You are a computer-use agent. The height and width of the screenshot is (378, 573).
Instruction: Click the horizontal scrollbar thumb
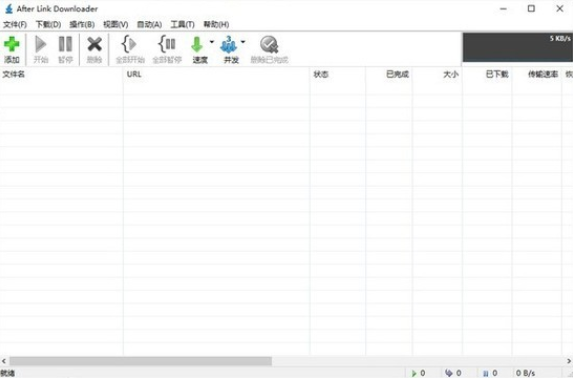tap(141, 361)
